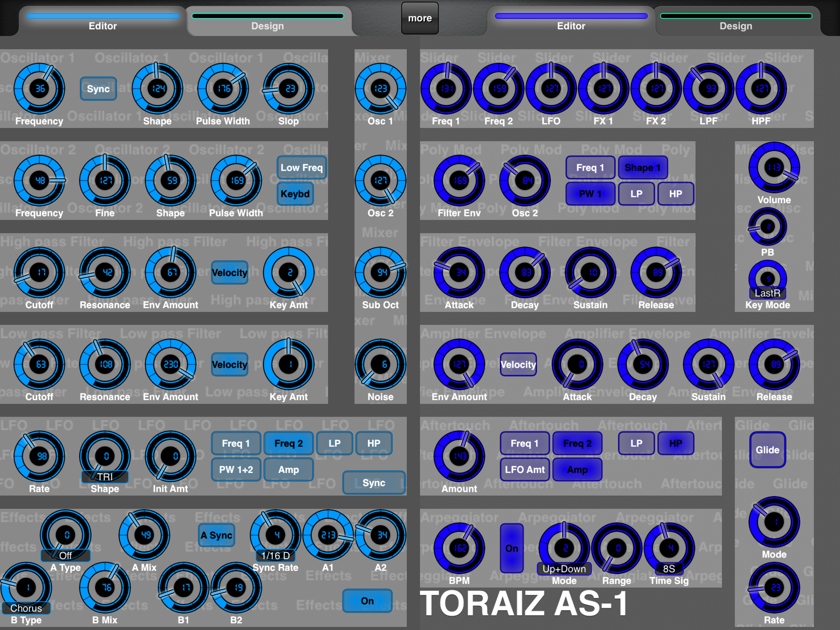Select the Arpeggiator BPM knob
The image size is (840, 630).
tap(459, 548)
